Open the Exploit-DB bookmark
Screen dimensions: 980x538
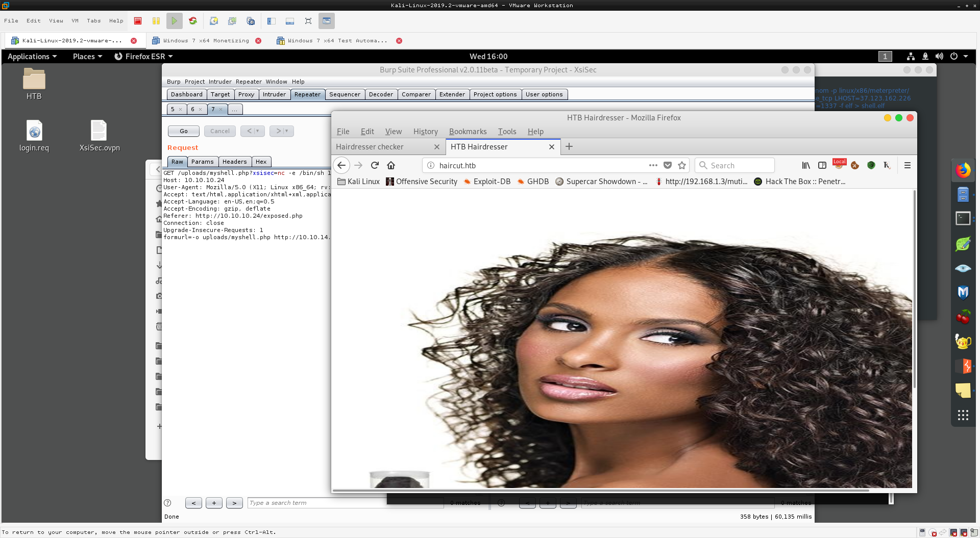click(x=486, y=182)
